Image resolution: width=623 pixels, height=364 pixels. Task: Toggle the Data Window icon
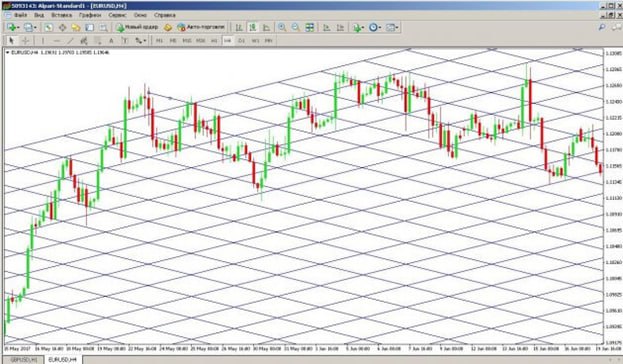tap(62, 27)
